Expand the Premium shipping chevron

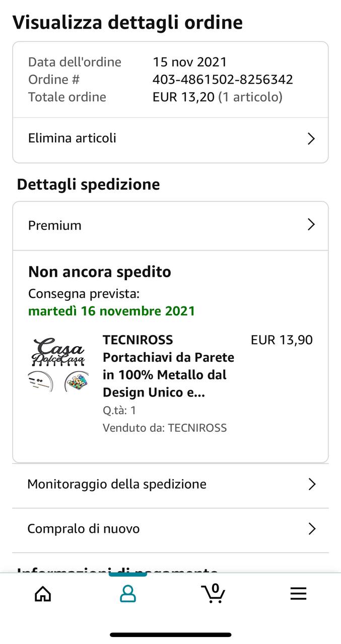click(311, 224)
